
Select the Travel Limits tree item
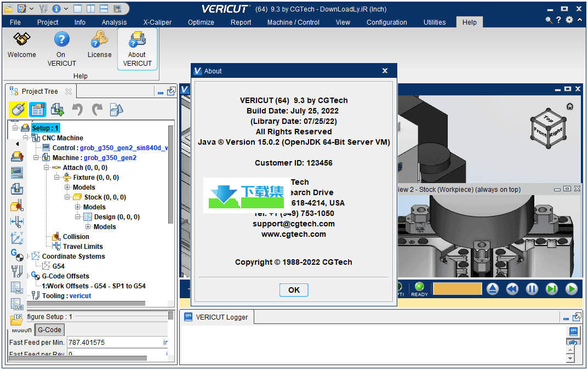83,247
